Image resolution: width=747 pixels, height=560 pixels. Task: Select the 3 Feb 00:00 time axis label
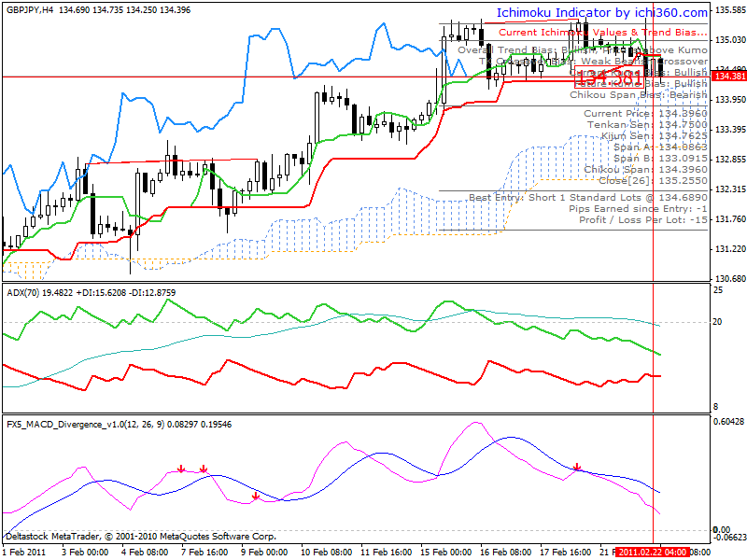click(x=84, y=553)
